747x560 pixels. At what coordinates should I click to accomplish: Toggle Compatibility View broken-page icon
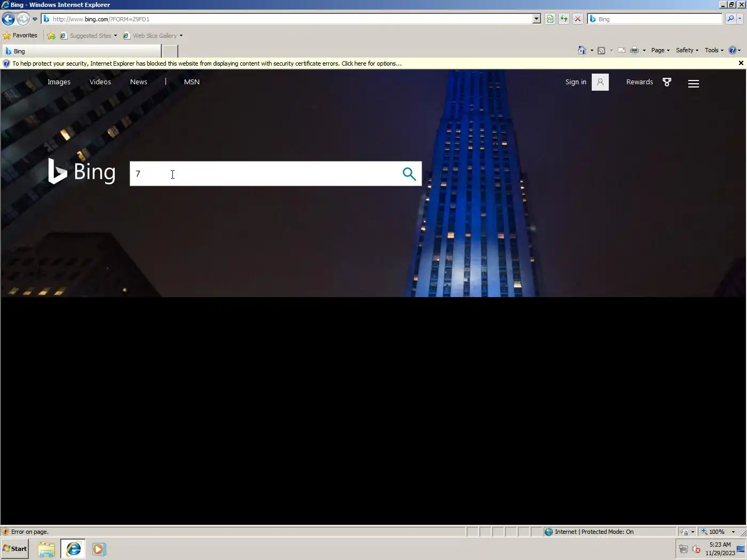point(550,19)
